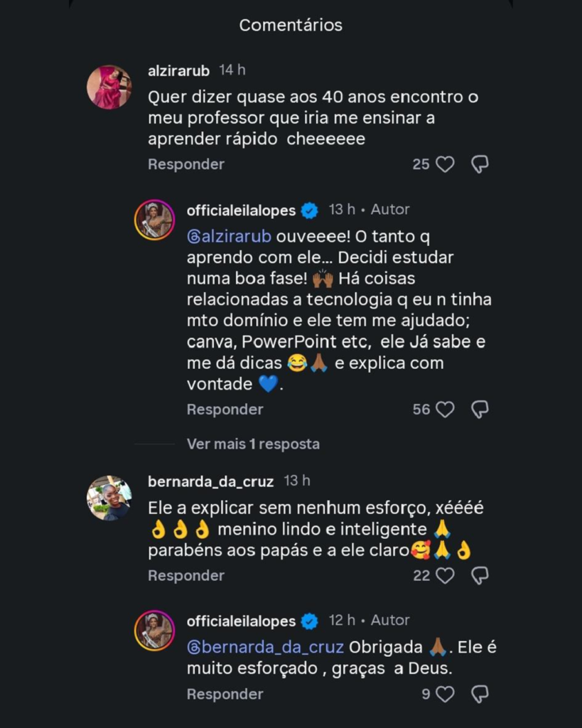The height and width of the screenshot is (728, 582).
Task: Tap the heart on the Obrigada reply
Action: tap(445, 694)
